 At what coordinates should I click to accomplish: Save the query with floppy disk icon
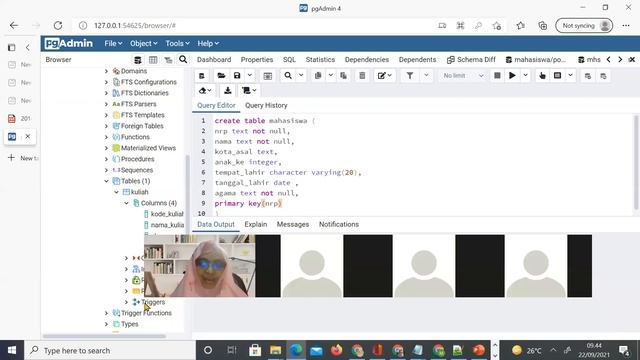[237, 76]
